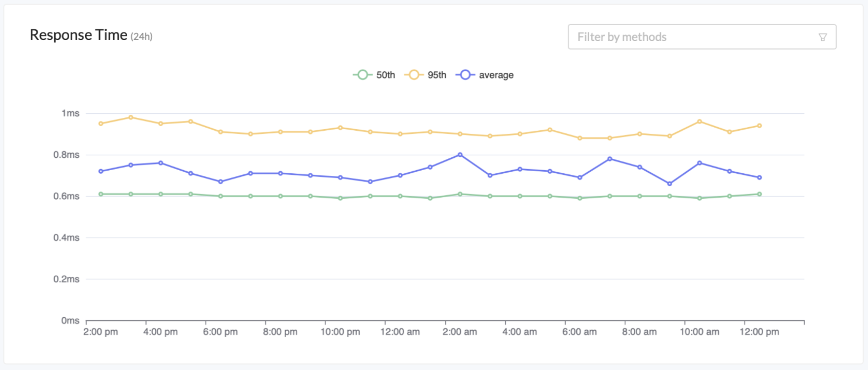Select the 95th point at 2:00 pm
The height and width of the screenshot is (370, 868).
coord(101,124)
